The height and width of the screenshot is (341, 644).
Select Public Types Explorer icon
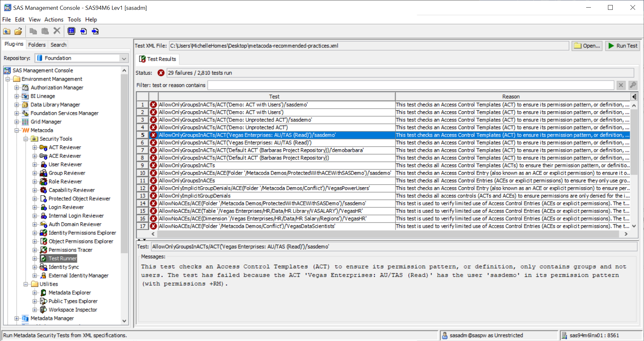[43, 301]
